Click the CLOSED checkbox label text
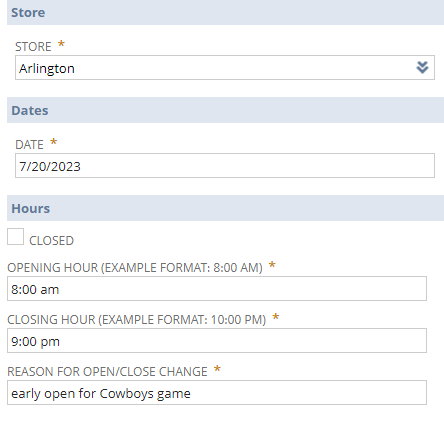Screen dimensions: 444x422 tap(51, 241)
